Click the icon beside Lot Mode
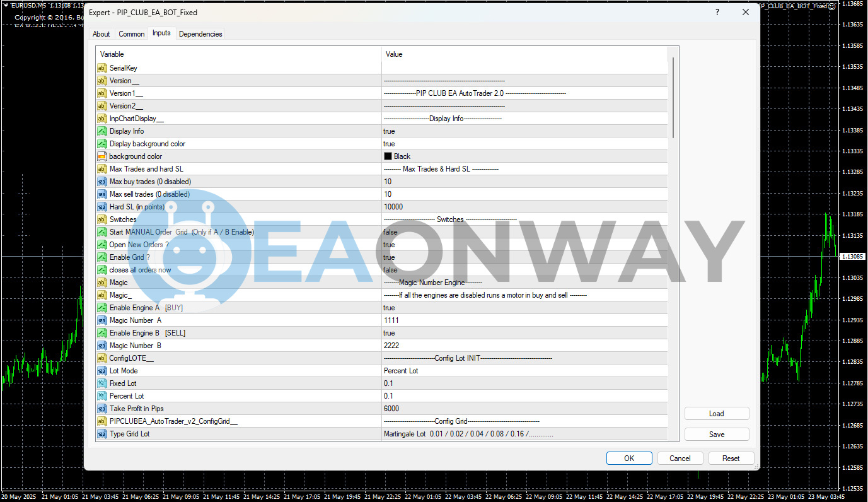 coord(101,371)
